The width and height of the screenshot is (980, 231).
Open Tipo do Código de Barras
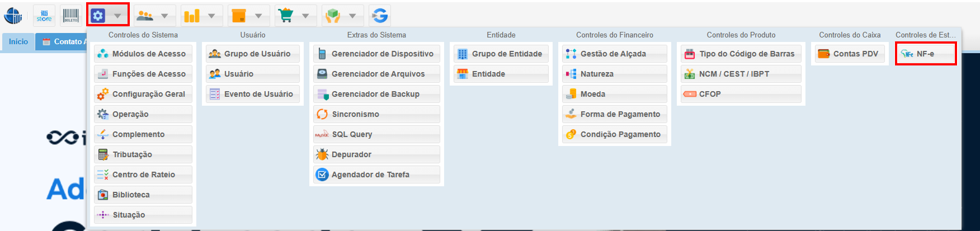(741, 54)
